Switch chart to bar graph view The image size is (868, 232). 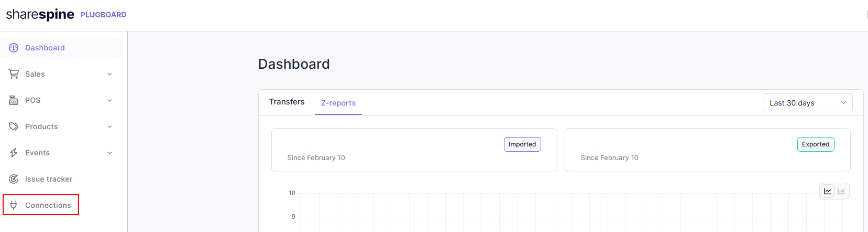[x=841, y=191]
